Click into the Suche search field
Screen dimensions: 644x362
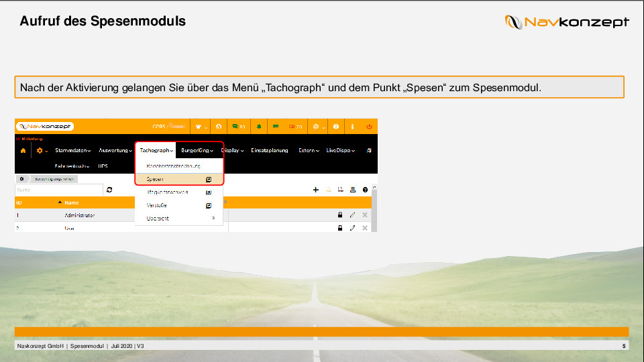point(59,190)
